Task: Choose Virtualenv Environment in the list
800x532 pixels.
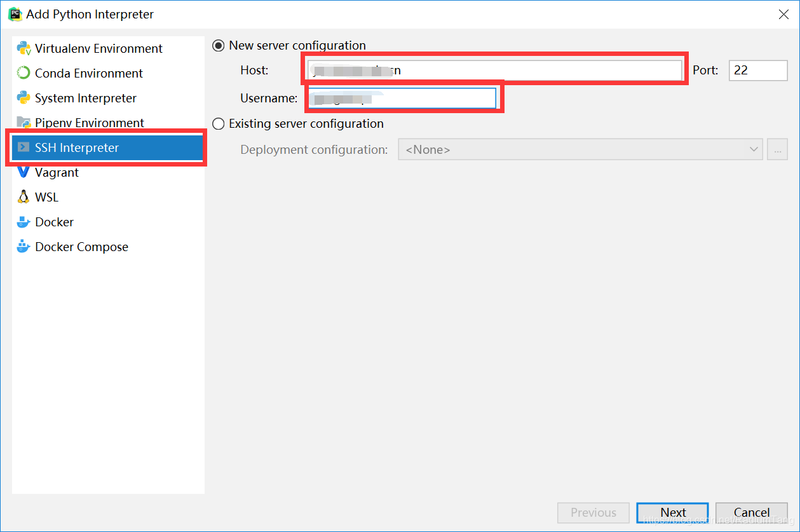Action: coord(108,48)
